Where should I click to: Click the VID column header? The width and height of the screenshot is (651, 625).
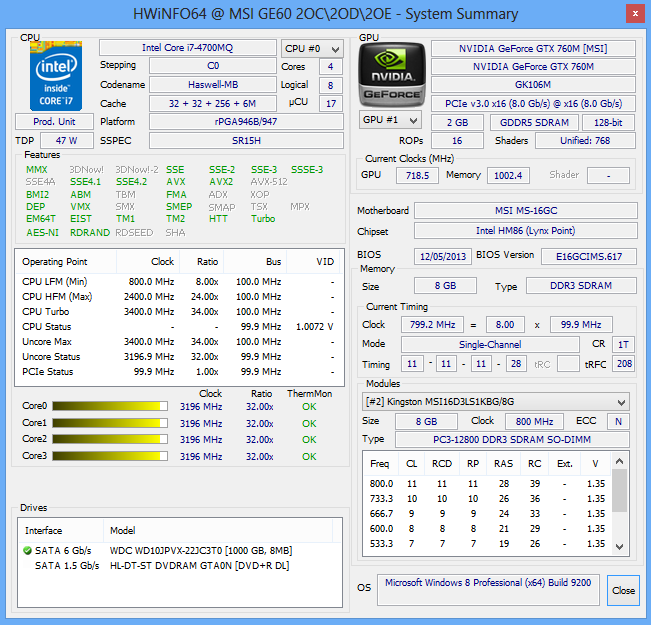point(314,262)
